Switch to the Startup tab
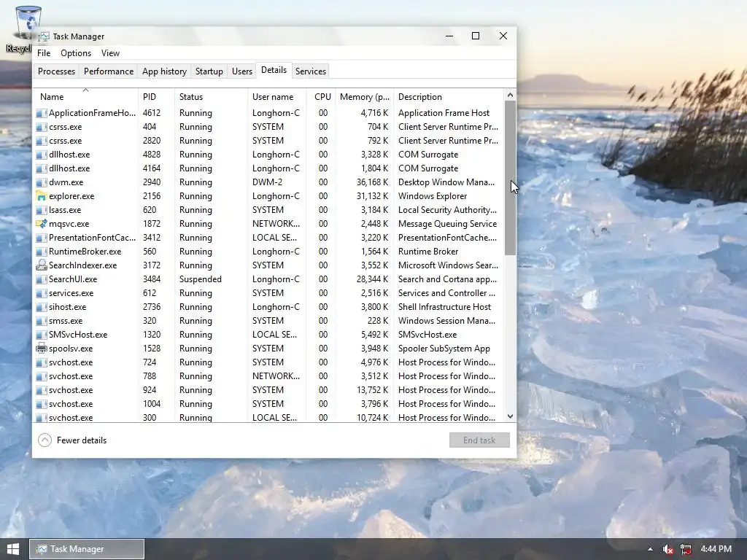 coord(209,71)
